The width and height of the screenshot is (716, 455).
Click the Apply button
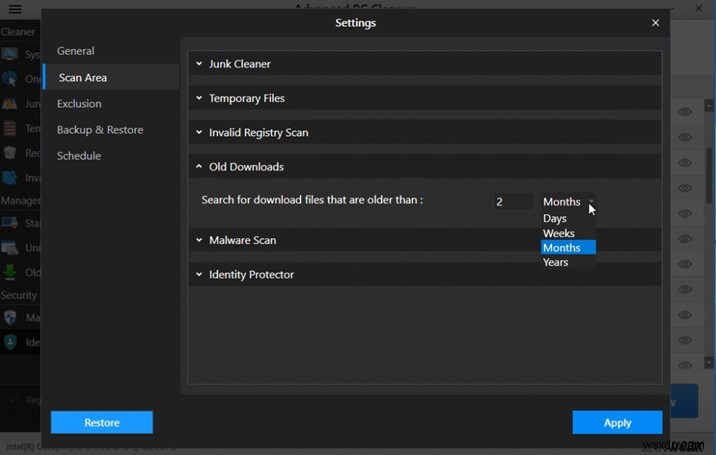click(x=617, y=422)
